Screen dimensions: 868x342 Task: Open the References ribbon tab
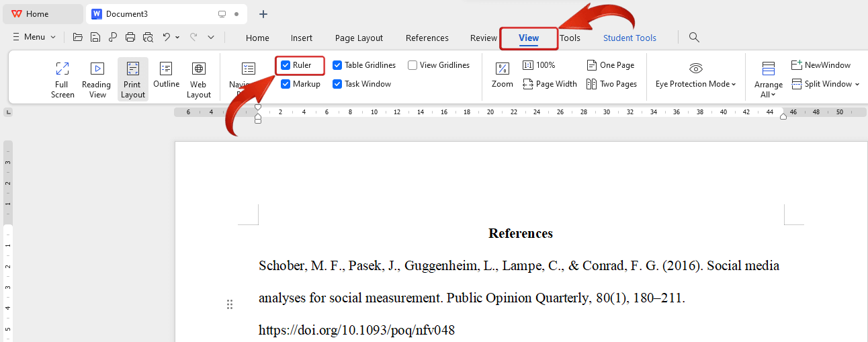[427, 38]
